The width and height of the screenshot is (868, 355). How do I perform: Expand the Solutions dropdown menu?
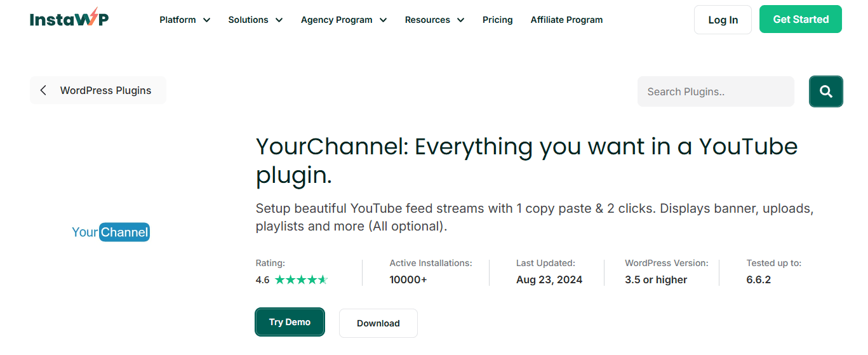tap(255, 20)
